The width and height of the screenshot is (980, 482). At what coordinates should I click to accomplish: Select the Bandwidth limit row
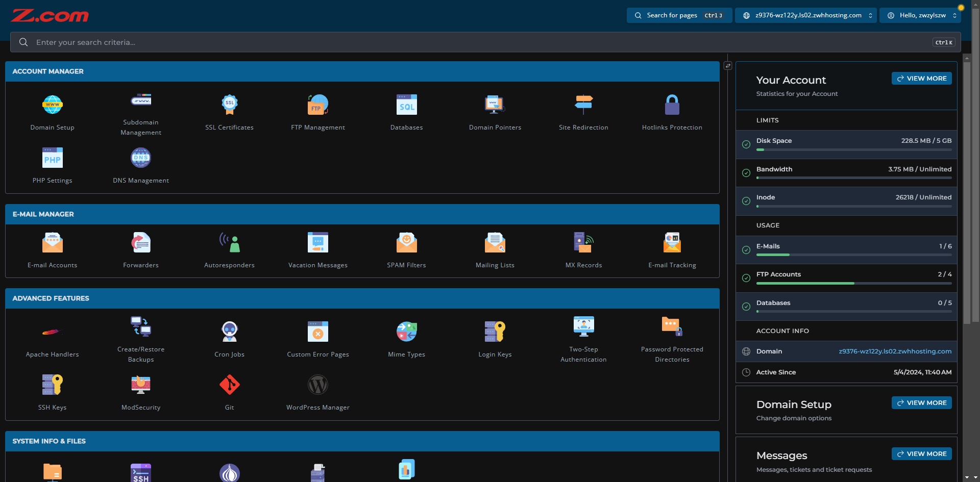click(846, 173)
